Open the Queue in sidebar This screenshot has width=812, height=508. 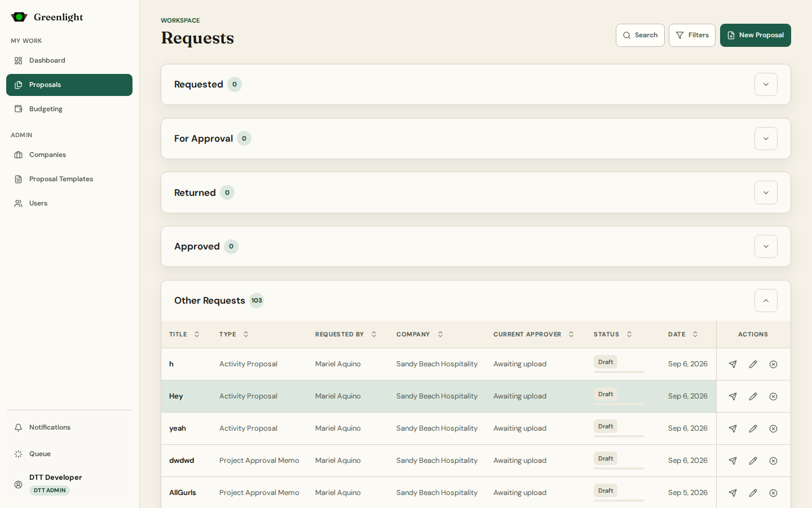click(69, 454)
